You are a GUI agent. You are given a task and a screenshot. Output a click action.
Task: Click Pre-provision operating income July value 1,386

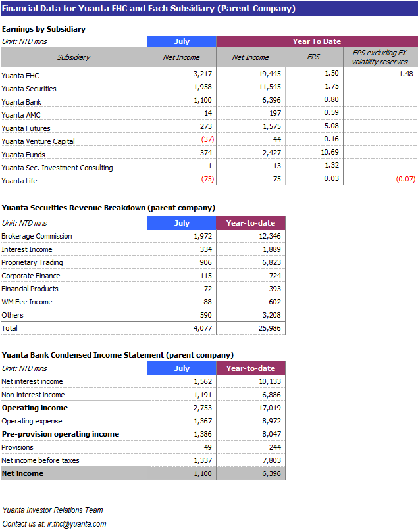(203, 434)
